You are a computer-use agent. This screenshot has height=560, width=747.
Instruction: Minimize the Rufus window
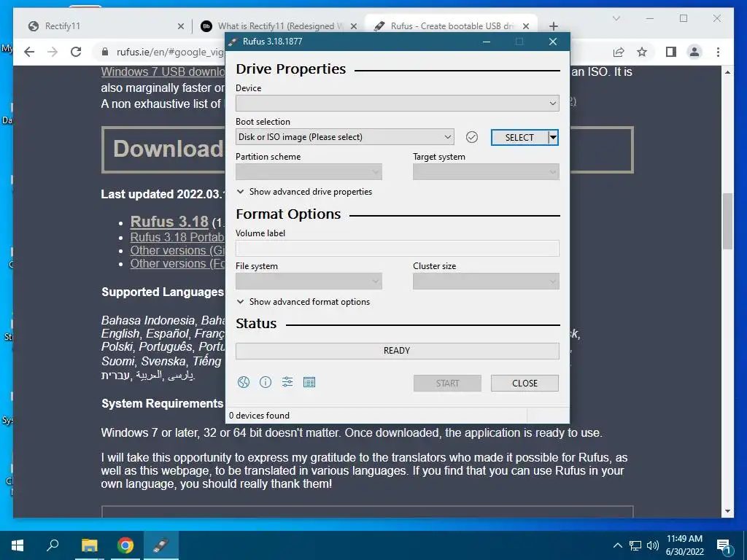tap(487, 42)
